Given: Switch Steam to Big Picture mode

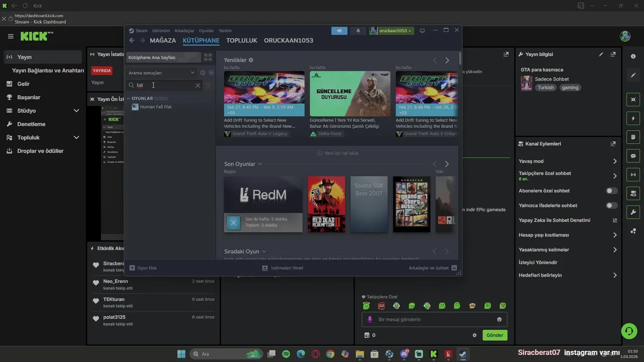Looking at the screenshot, I should 422,31.
